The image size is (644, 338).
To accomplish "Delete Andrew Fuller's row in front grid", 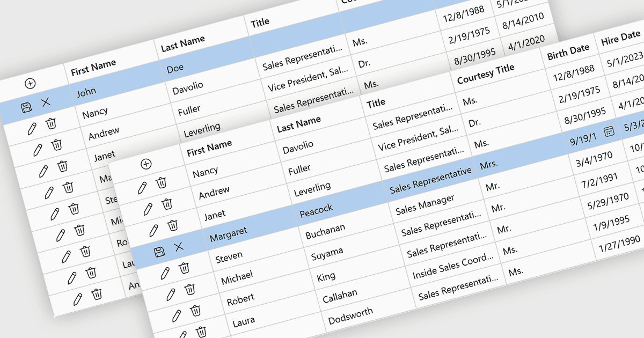I will point(167,204).
